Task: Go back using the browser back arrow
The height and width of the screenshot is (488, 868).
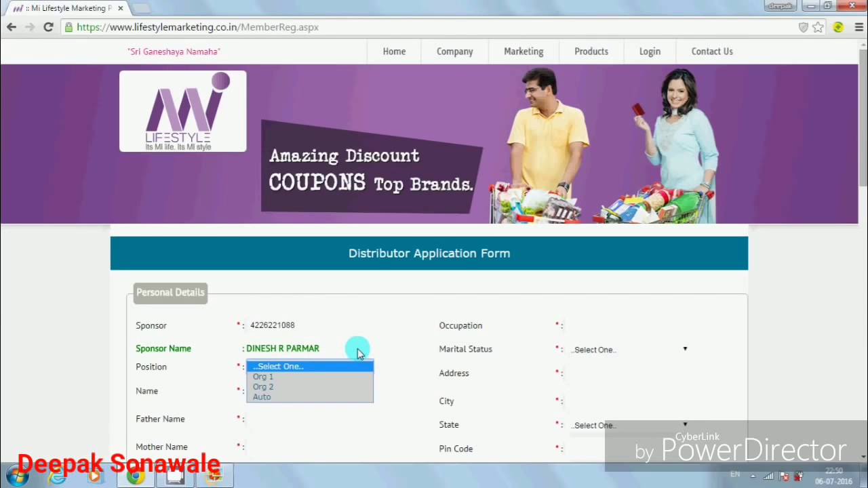Action: click(12, 27)
